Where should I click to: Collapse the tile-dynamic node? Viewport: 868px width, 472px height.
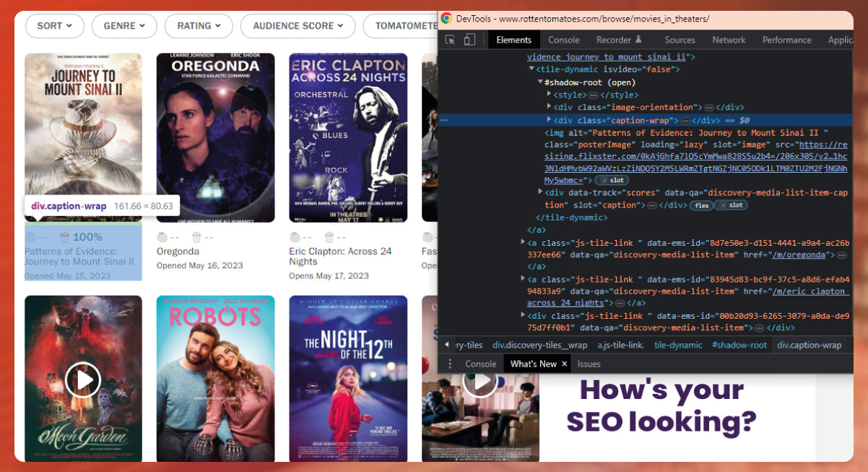coord(531,69)
